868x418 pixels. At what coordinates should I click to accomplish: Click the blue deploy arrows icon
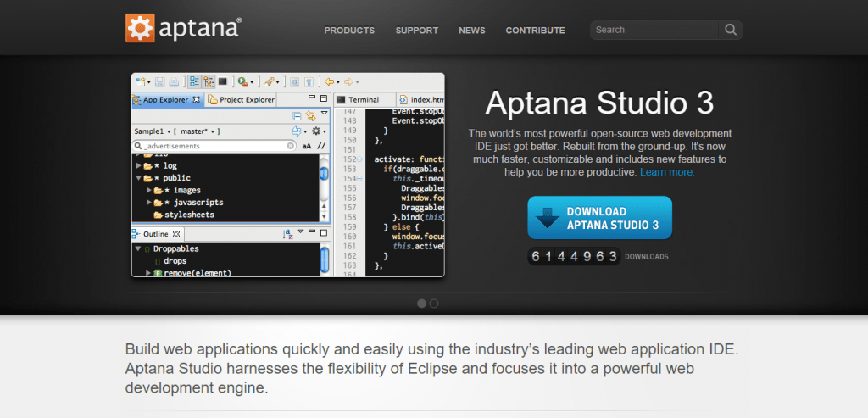(297, 131)
